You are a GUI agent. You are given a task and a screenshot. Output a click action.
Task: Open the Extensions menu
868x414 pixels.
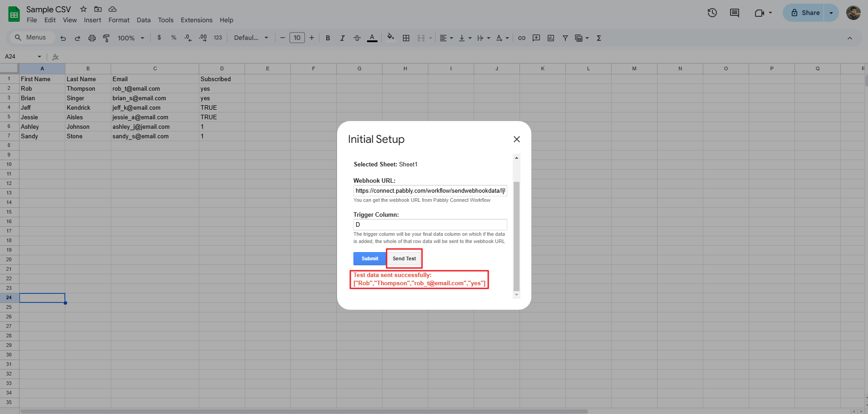[196, 20]
